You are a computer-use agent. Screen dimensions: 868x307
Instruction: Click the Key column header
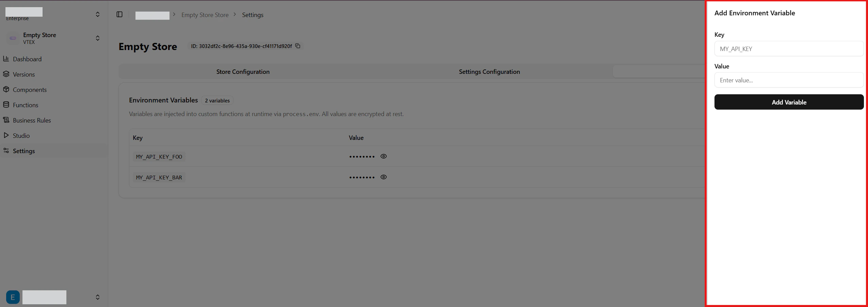138,138
